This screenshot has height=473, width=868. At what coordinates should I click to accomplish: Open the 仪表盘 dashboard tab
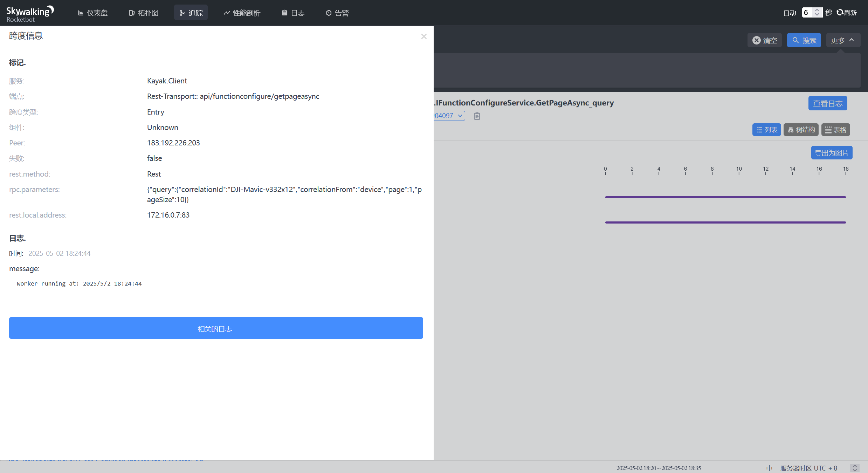point(92,13)
